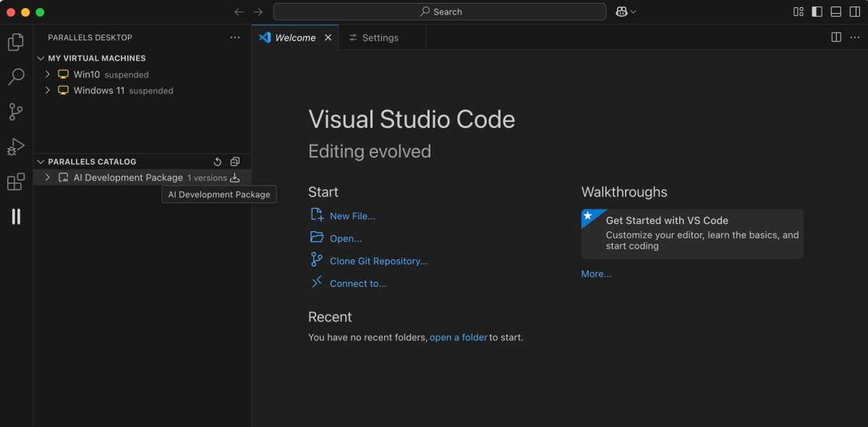The height and width of the screenshot is (427, 868).
Task: Collapse all in Parallels Catalog
Action: (x=234, y=162)
